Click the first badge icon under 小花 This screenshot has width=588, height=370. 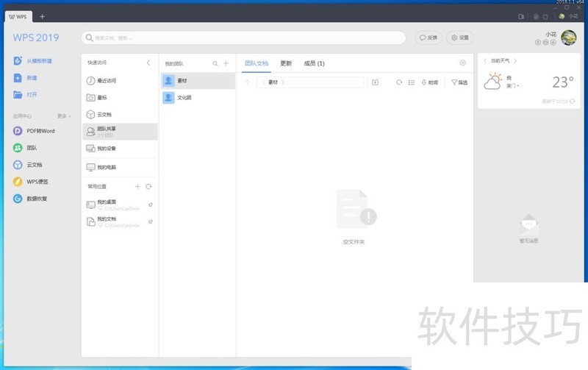(x=538, y=43)
